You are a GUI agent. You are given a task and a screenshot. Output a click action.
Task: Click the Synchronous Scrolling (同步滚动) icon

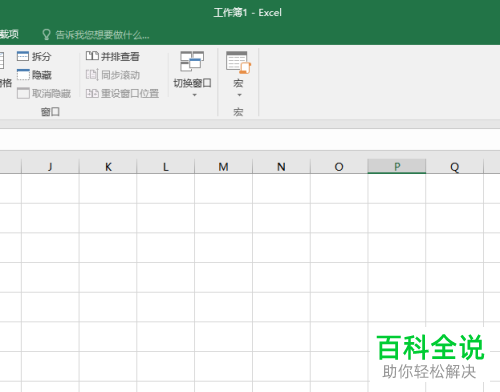coord(92,74)
